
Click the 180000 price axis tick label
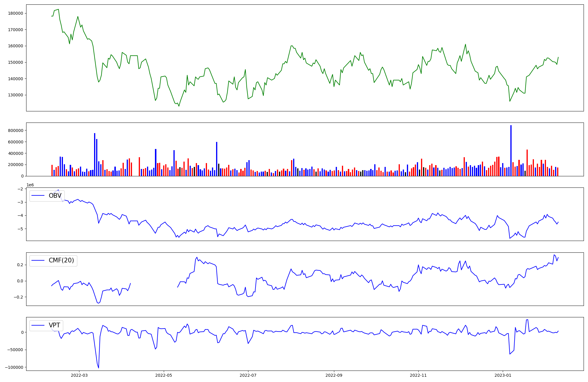tap(16, 13)
